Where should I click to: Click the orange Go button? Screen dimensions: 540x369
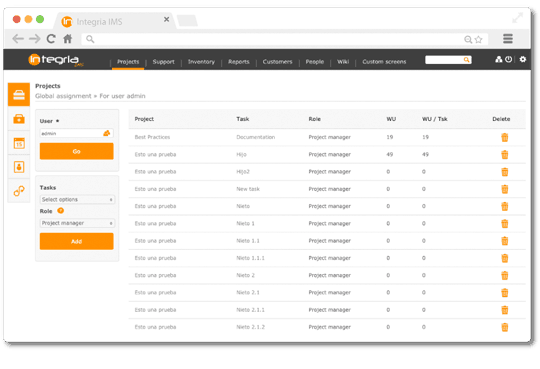point(76,151)
